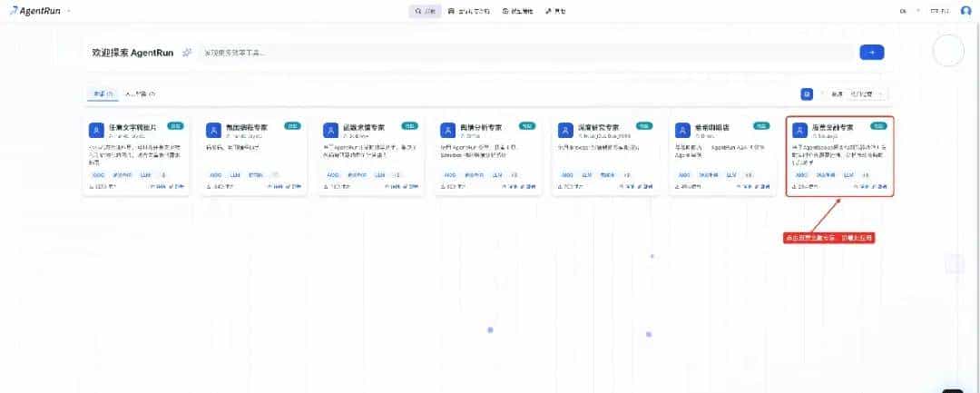Select the highlighted explore tab with magnifier icon
Viewport: 980px width, 393px height.
[x=425, y=11]
